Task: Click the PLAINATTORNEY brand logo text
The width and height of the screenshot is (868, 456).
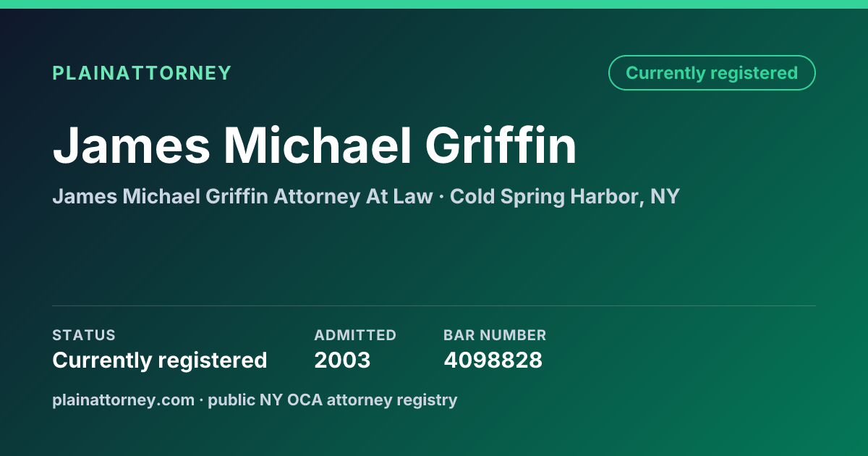Action: [x=142, y=73]
